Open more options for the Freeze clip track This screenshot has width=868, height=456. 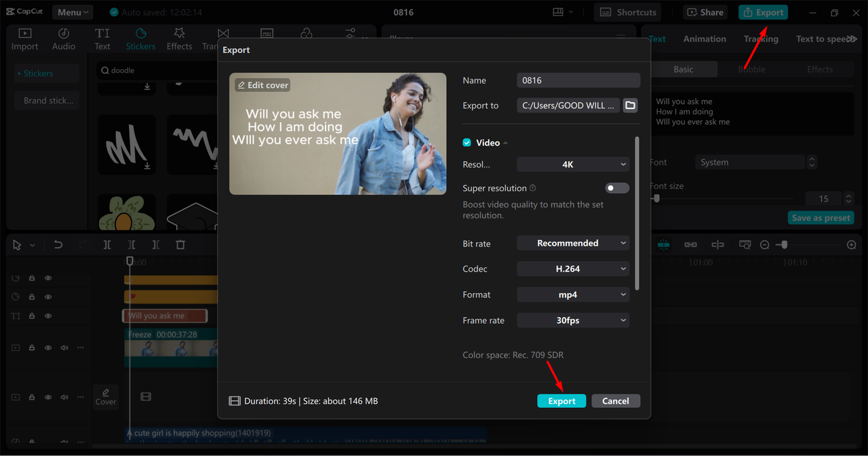coord(81,348)
